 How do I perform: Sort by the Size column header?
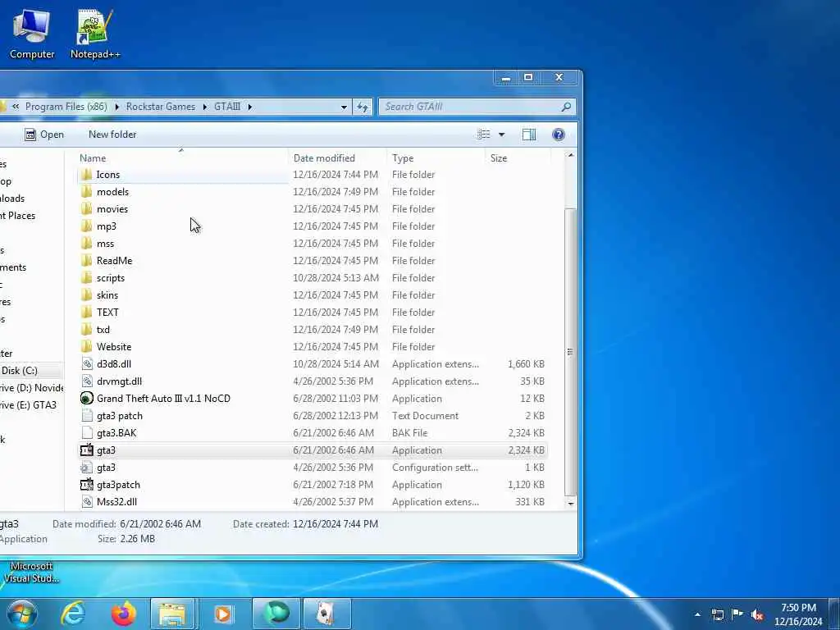(518, 158)
